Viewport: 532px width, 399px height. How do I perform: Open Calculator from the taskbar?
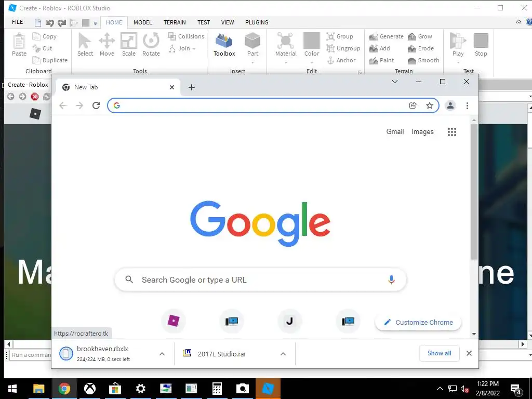(x=217, y=389)
